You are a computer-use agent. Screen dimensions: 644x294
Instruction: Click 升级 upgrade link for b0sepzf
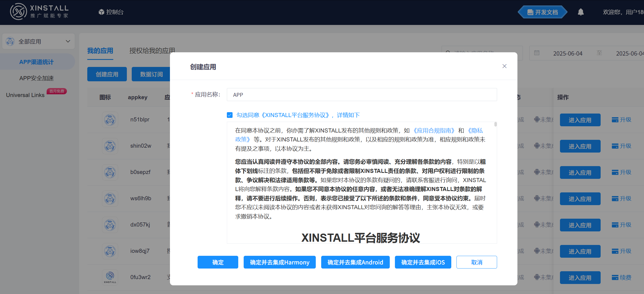point(622,172)
